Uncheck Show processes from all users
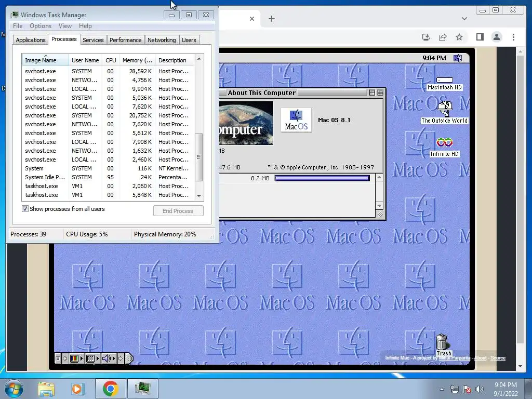The image size is (532, 399). pyautogui.click(x=25, y=209)
